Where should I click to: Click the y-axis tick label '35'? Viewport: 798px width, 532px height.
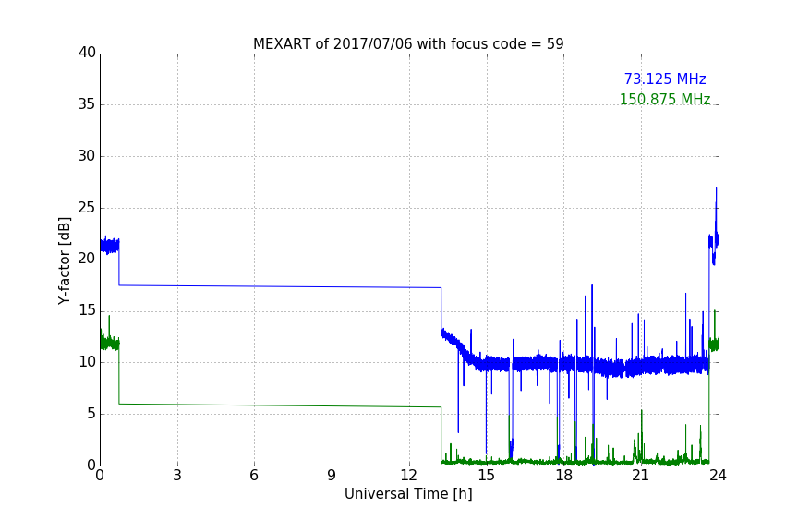point(87,104)
